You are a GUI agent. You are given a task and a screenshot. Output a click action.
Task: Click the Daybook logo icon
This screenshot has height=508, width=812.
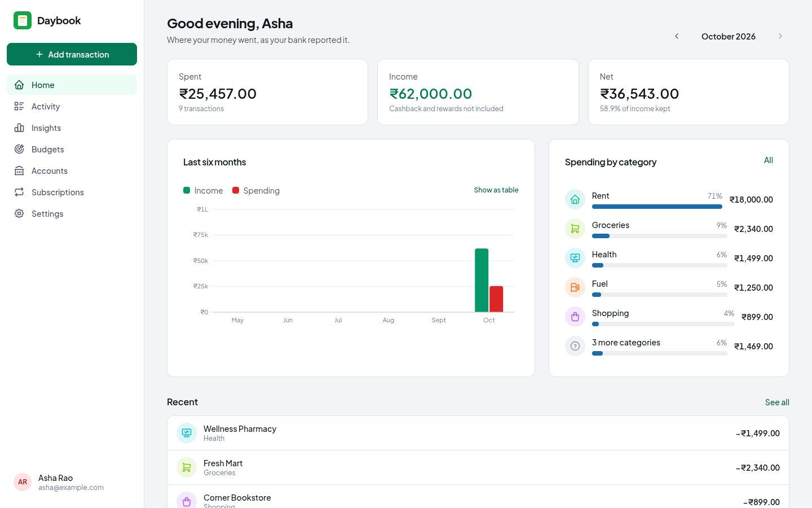tap(23, 20)
